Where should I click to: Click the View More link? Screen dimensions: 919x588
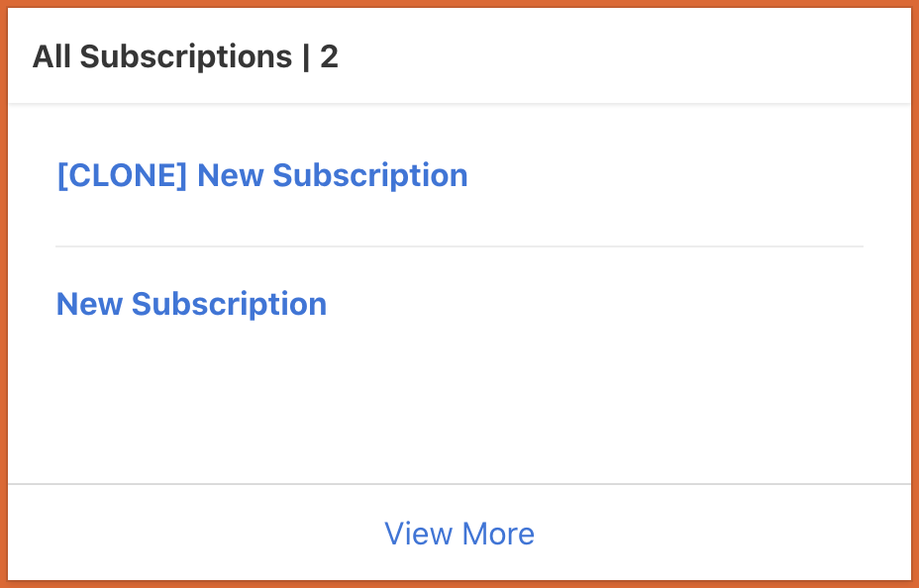pyautogui.click(x=459, y=535)
